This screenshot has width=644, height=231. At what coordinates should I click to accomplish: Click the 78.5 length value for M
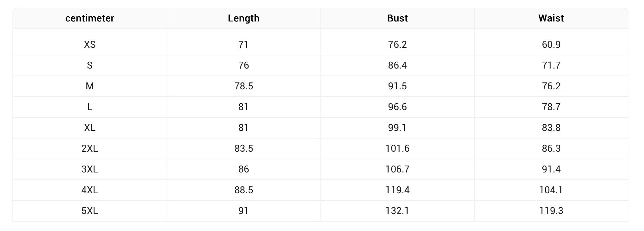(243, 86)
